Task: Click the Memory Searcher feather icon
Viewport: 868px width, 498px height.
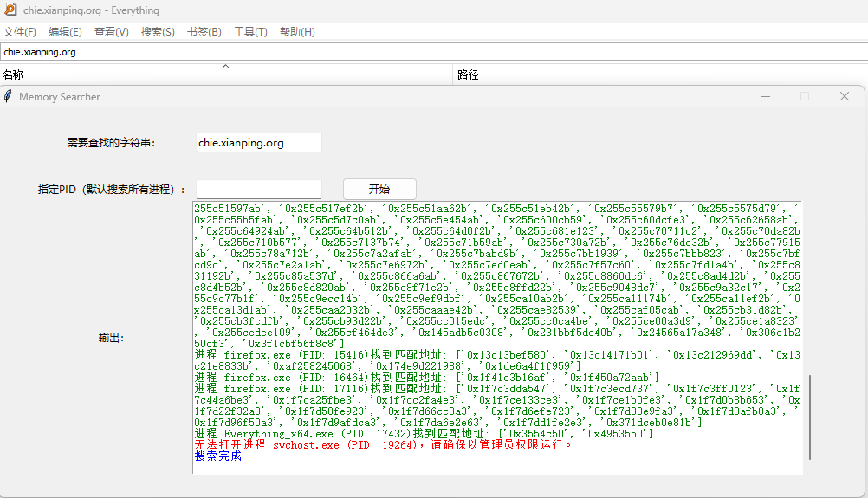Action: pos(9,96)
